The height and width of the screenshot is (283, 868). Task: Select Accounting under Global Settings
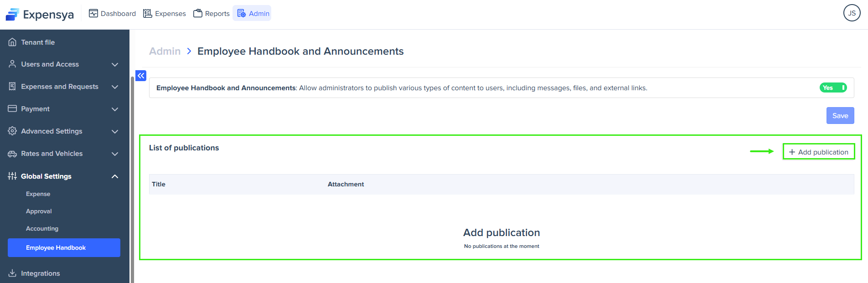42,228
